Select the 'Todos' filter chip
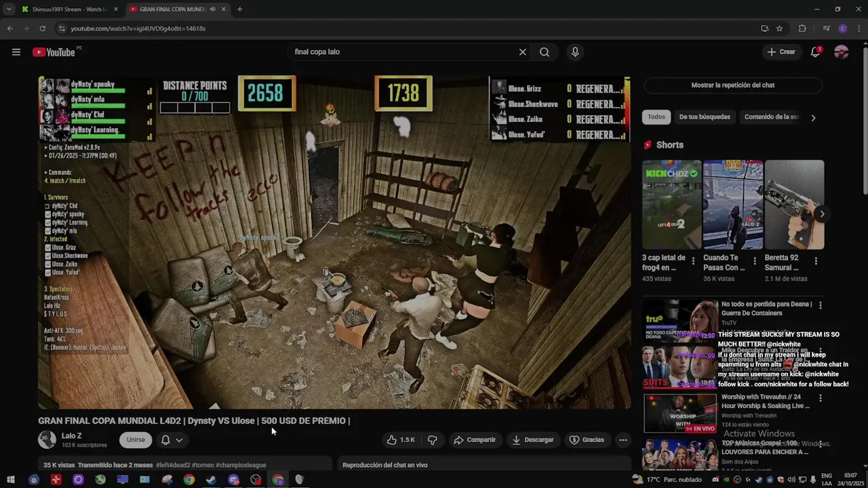This screenshot has width=868, height=488. [656, 117]
